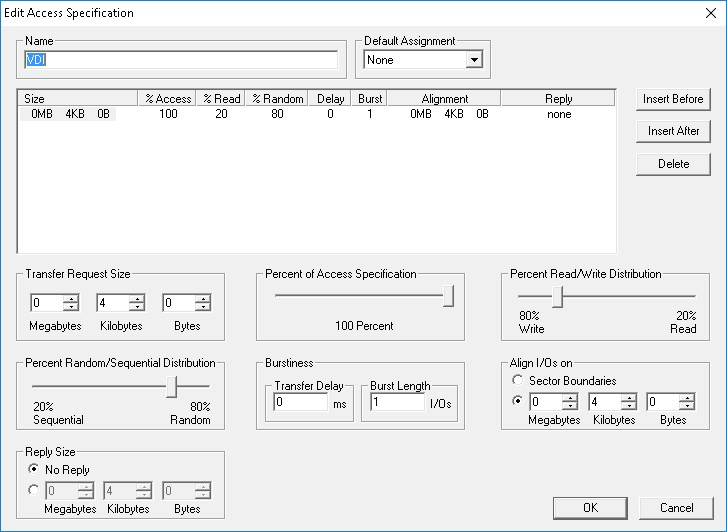Image resolution: width=727 pixels, height=532 pixels.
Task: Confirm with the OK button
Action: point(590,508)
